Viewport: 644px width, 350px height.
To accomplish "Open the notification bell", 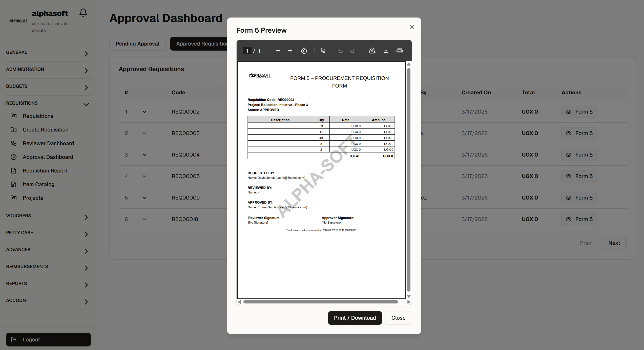I will (83, 12).
